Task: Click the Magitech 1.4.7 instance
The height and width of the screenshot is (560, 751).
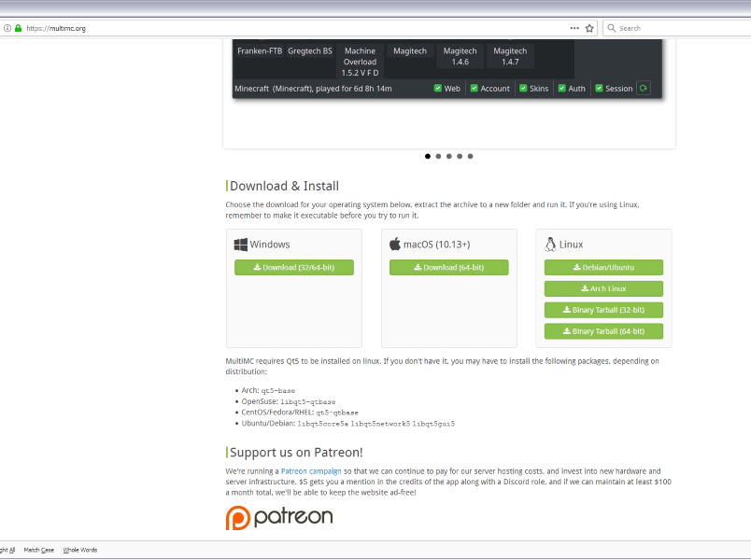Action: (x=510, y=56)
